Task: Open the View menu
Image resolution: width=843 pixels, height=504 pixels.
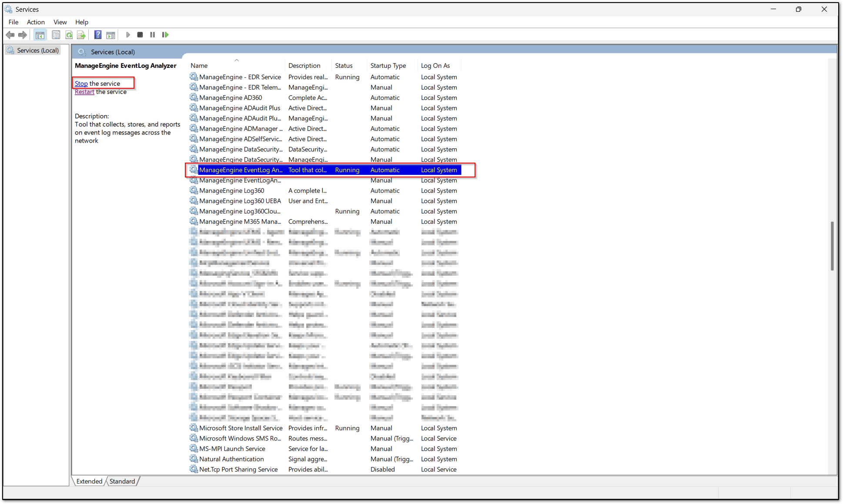Action: coord(60,22)
